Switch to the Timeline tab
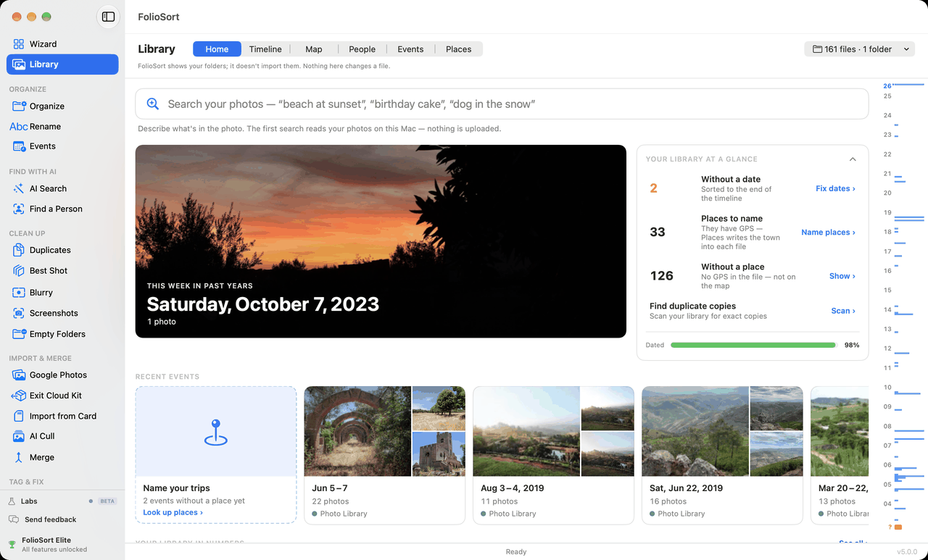Image resolution: width=928 pixels, height=560 pixels. (265, 49)
